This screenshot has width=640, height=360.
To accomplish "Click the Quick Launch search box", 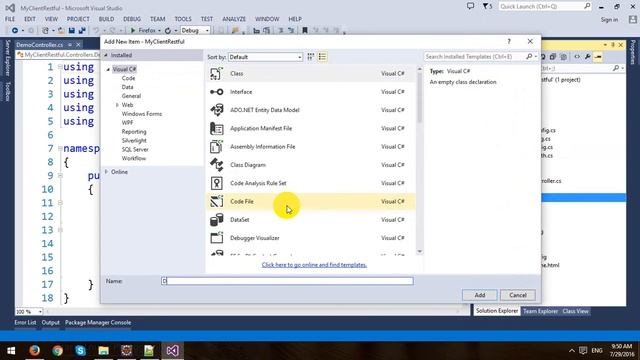I will point(545,6).
